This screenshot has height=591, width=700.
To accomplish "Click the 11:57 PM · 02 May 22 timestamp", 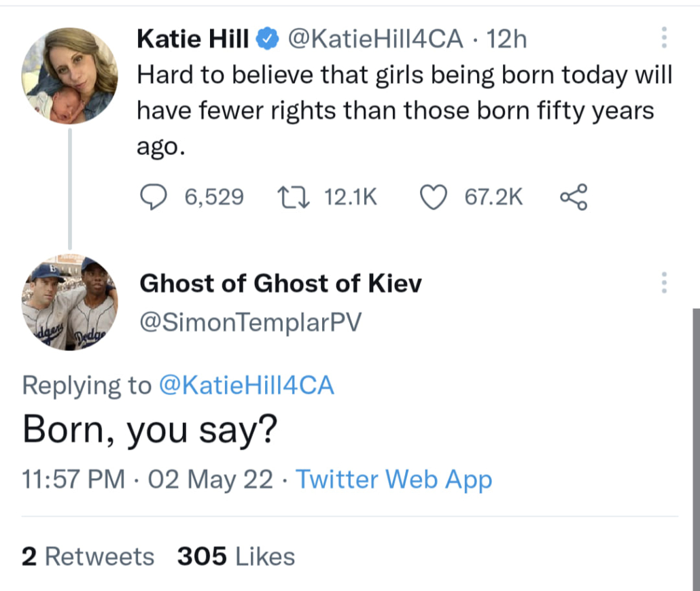I will [x=147, y=479].
